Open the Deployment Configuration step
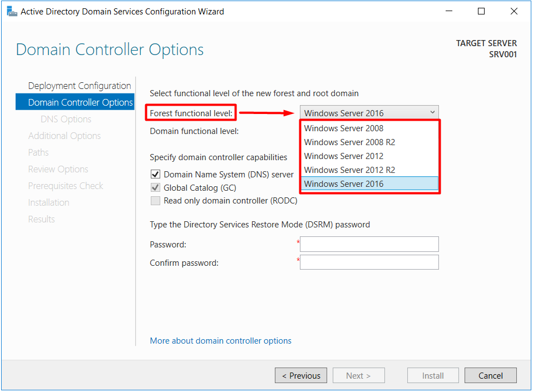 [80, 86]
